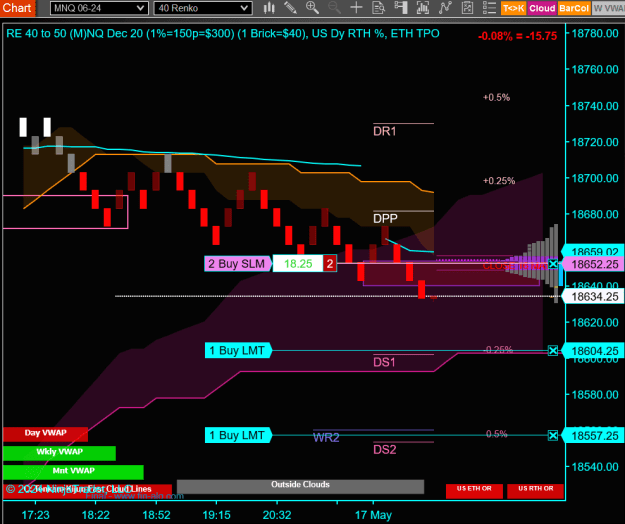
Task: Toggle the T<>K indicator button
Action: 513,8
